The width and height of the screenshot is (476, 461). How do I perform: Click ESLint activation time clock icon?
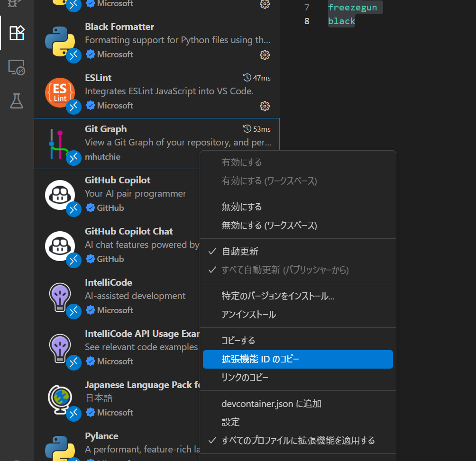click(247, 78)
